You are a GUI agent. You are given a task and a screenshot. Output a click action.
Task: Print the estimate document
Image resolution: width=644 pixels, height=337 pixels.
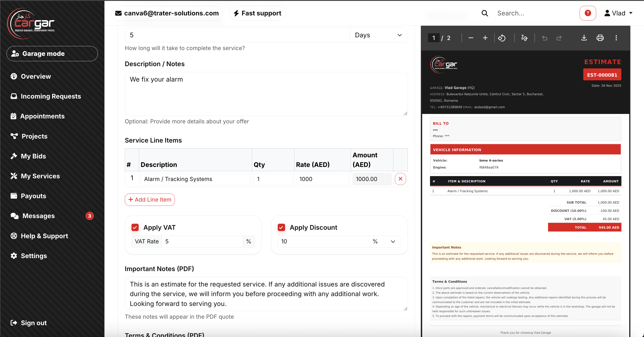click(600, 38)
